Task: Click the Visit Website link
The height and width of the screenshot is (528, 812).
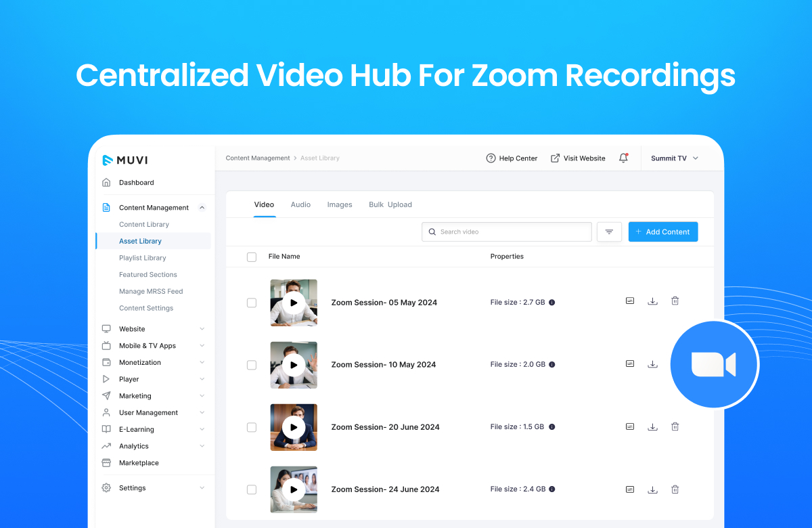Action: pyautogui.click(x=578, y=158)
